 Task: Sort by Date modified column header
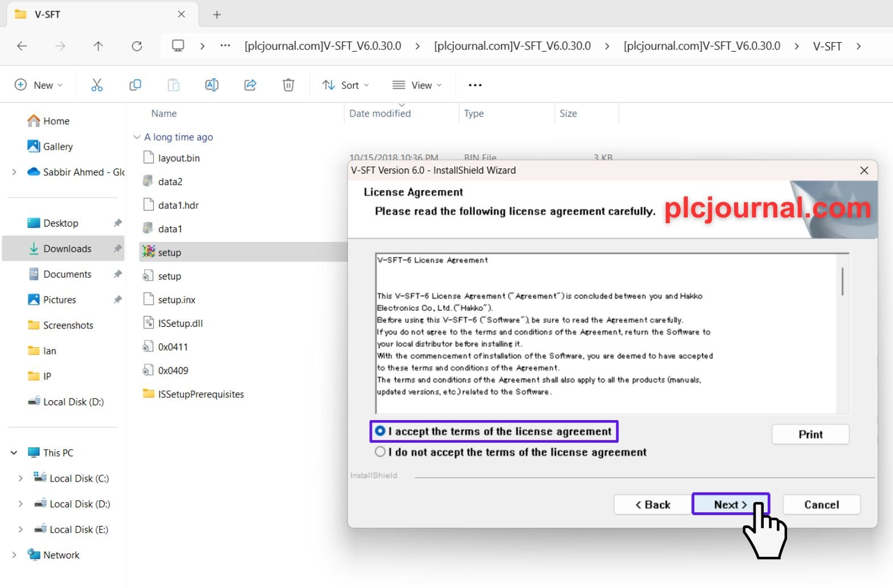coord(380,113)
